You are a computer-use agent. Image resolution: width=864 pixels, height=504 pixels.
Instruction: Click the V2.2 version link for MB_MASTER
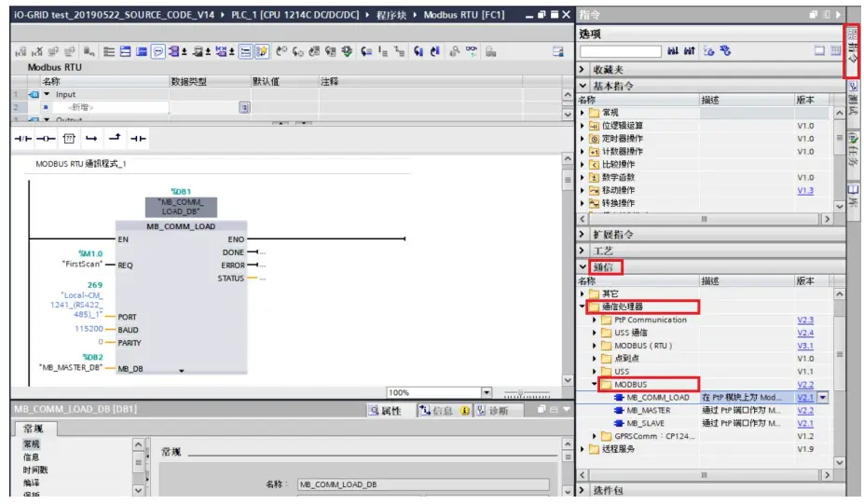805,410
